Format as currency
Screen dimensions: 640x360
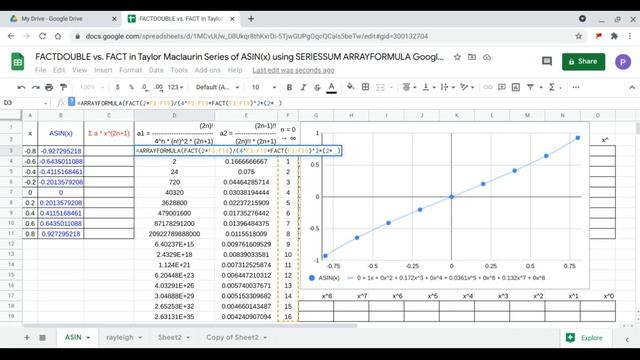tap(118, 87)
